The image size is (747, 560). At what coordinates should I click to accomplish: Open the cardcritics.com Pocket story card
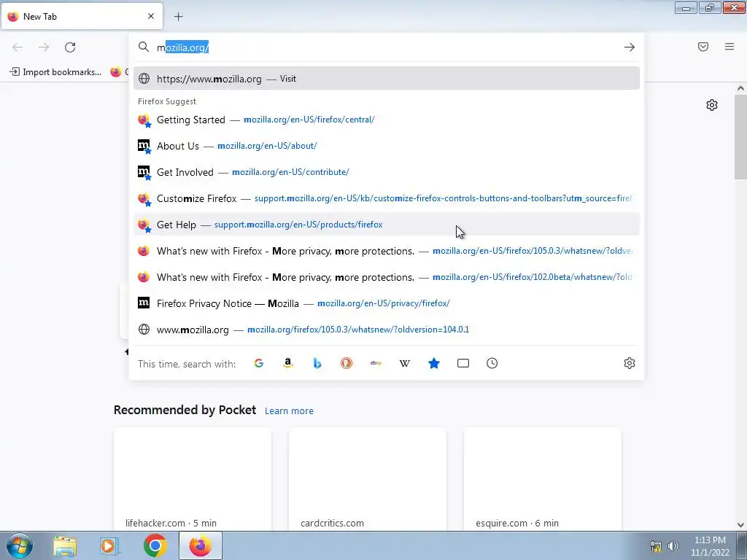(368, 479)
